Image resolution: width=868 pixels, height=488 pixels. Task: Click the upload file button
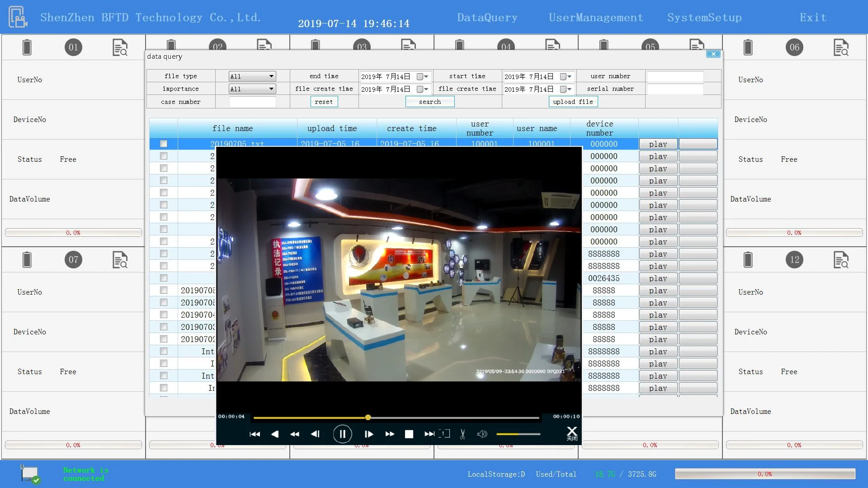pos(573,102)
